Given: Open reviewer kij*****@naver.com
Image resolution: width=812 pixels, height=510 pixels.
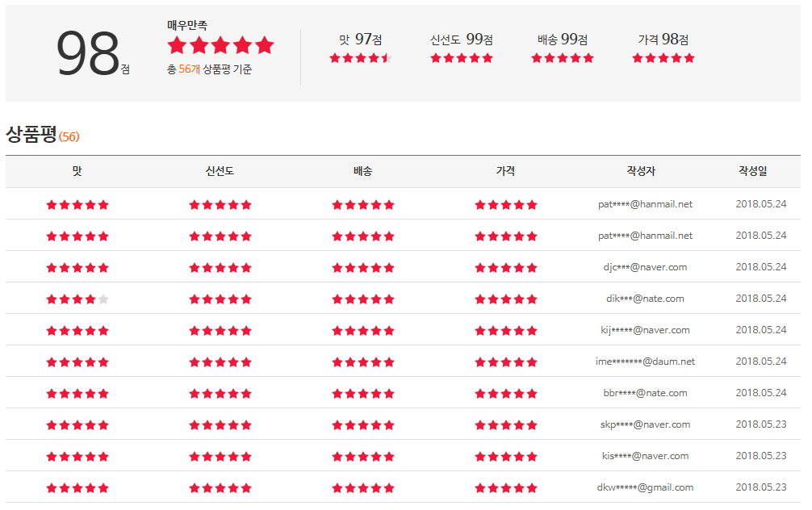Looking at the screenshot, I should click(645, 330).
